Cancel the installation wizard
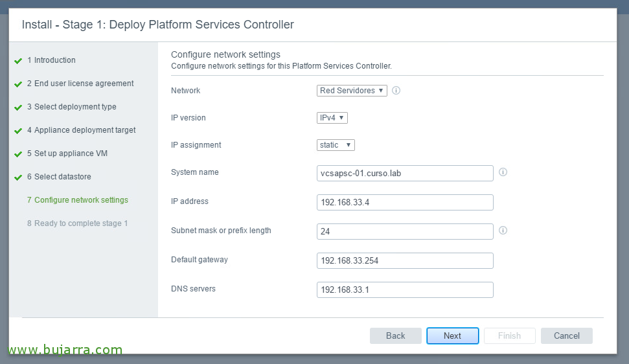This screenshot has width=629, height=364. (x=566, y=336)
